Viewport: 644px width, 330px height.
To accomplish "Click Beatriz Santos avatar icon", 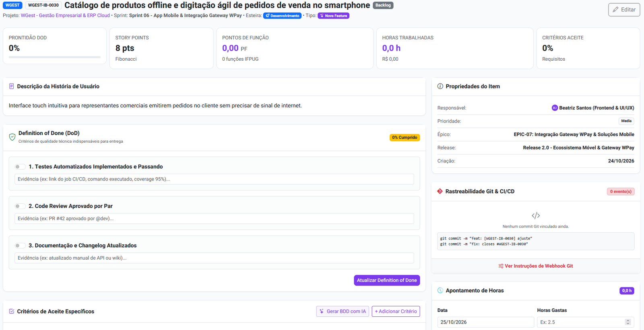I will point(555,108).
